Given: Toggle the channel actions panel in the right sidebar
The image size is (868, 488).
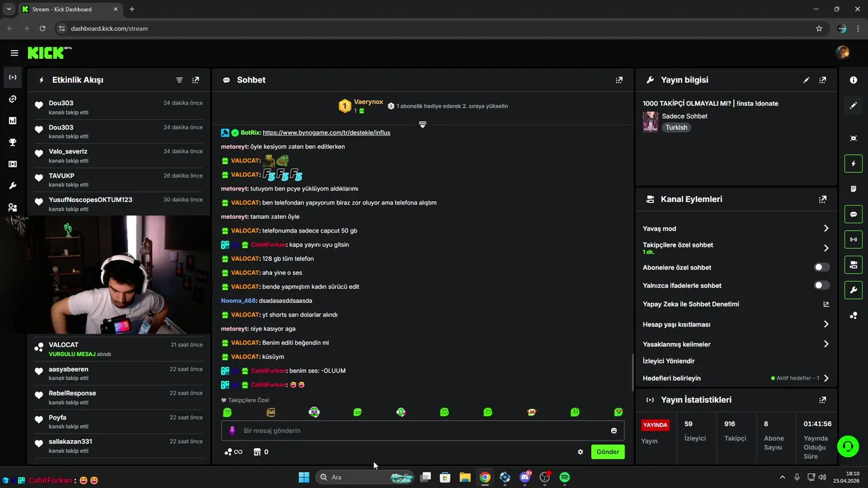Looking at the screenshot, I should 853,264.
